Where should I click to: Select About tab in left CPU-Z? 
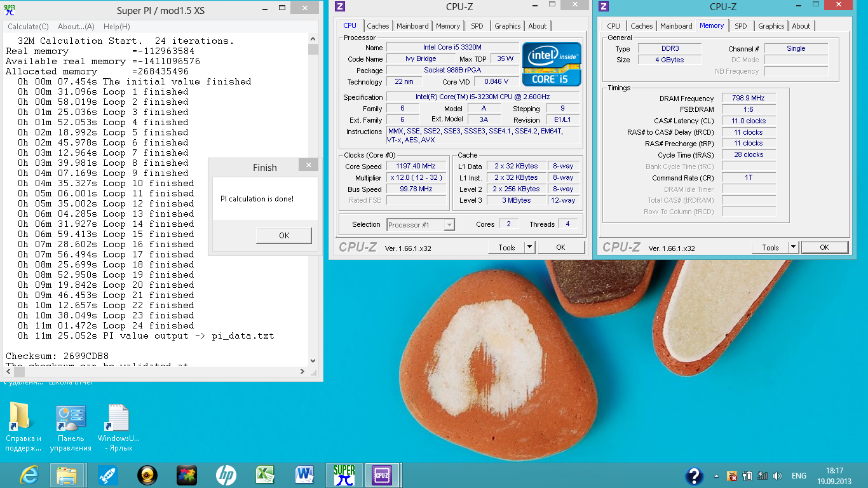click(538, 26)
